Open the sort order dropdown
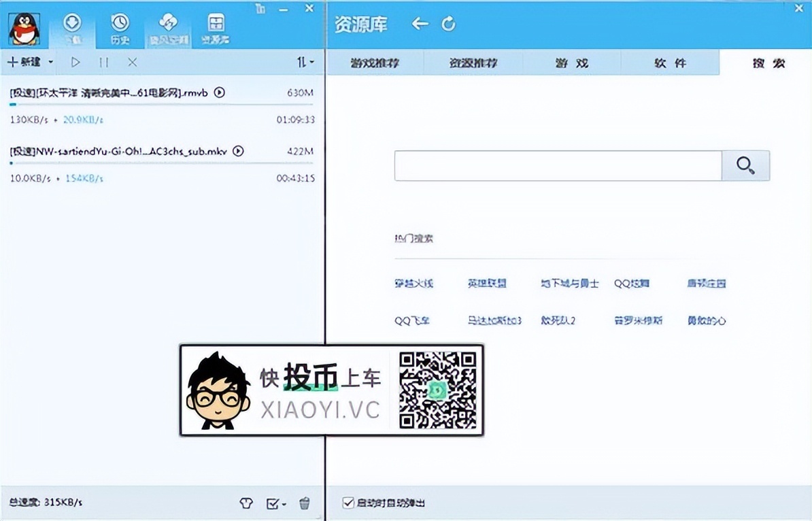 305,63
